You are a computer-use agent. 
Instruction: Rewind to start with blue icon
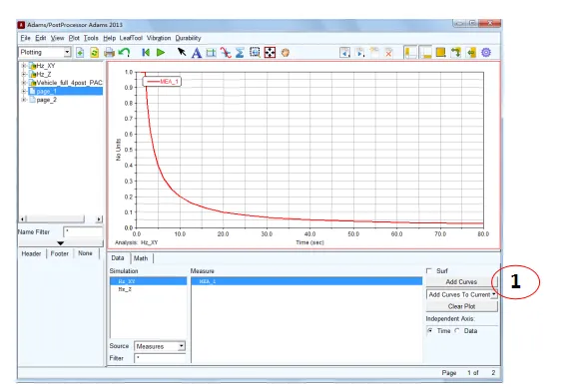click(x=146, y=53)
